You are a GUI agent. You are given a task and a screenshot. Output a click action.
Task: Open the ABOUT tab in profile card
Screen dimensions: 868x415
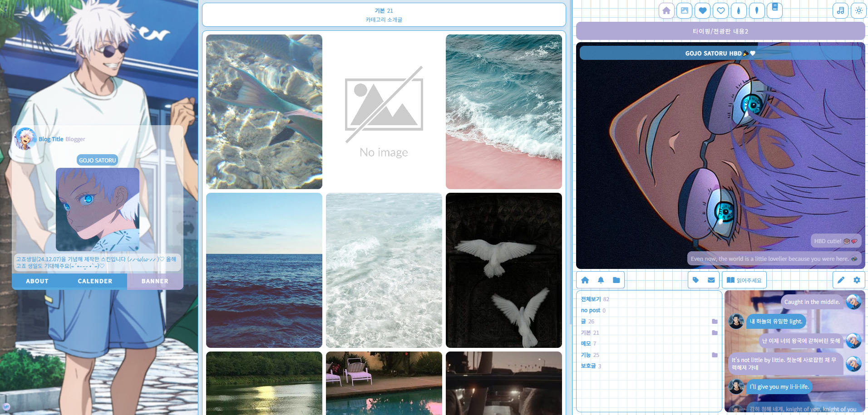(x=37, y=281)
